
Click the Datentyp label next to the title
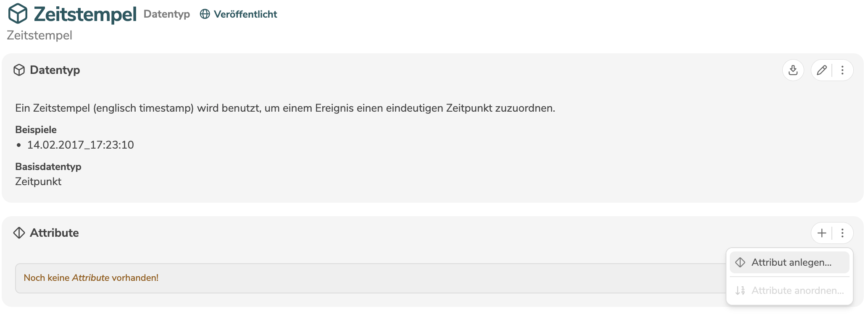(x=166, y=14)
